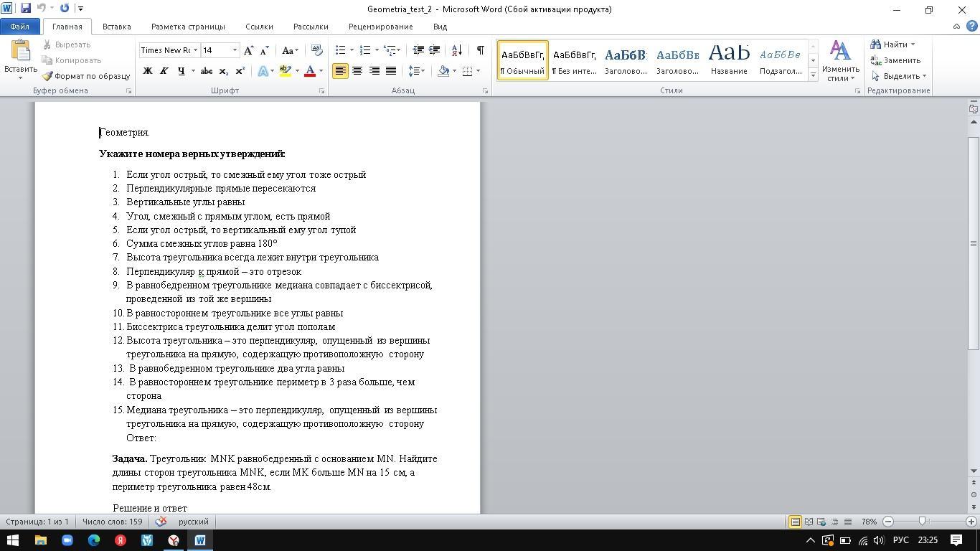Click the Format Painter brush icon

(x=47, y=76)
